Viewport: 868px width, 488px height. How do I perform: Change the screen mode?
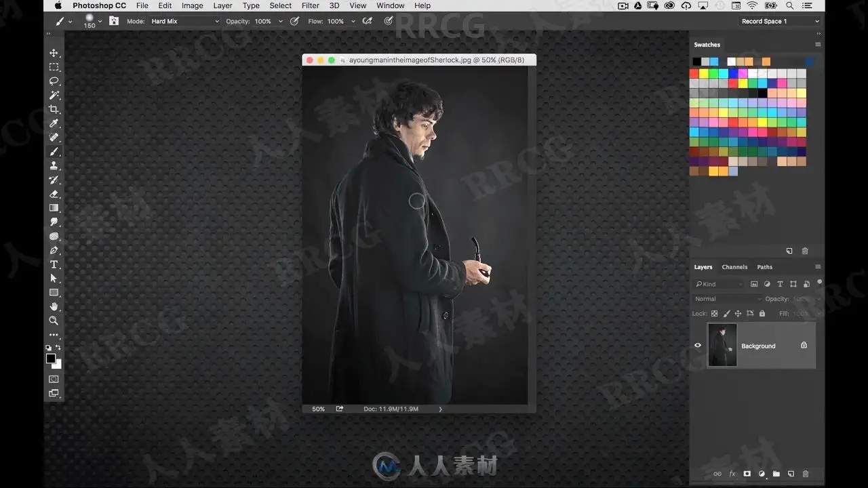[54, 393]
